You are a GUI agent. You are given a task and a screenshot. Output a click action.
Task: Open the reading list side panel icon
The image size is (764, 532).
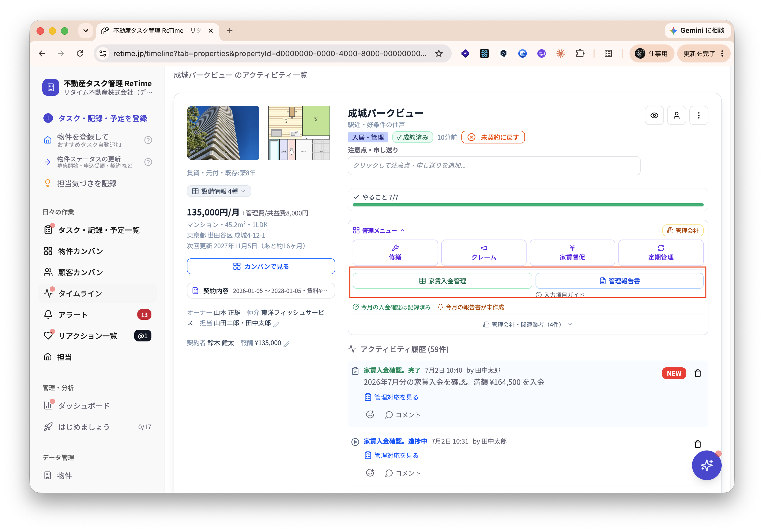(x=608, y=53)
